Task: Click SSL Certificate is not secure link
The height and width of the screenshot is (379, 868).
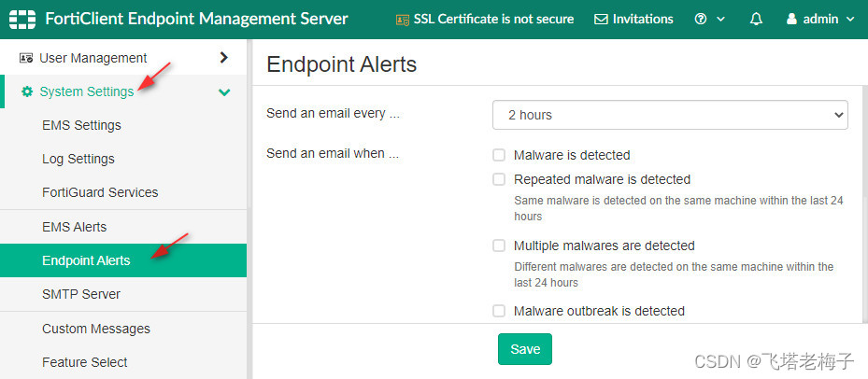Action: pyautogui.click(x=493, y=20)
